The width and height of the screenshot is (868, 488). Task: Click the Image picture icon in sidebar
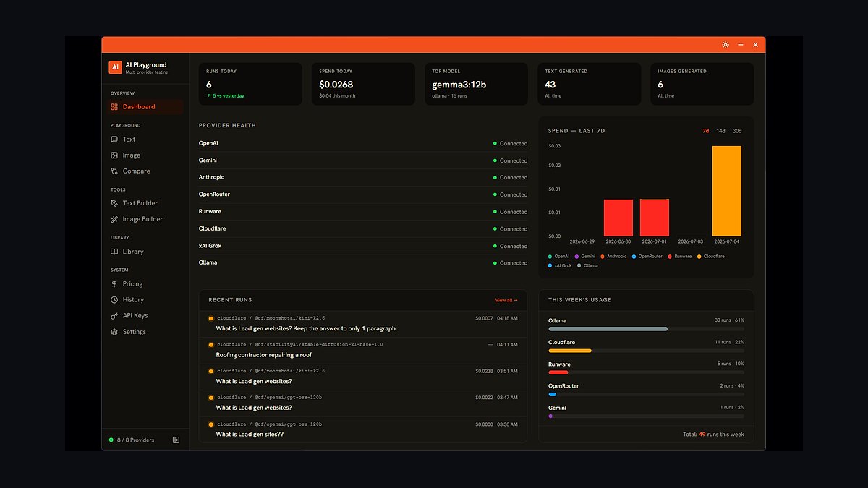tap(114, 155)
